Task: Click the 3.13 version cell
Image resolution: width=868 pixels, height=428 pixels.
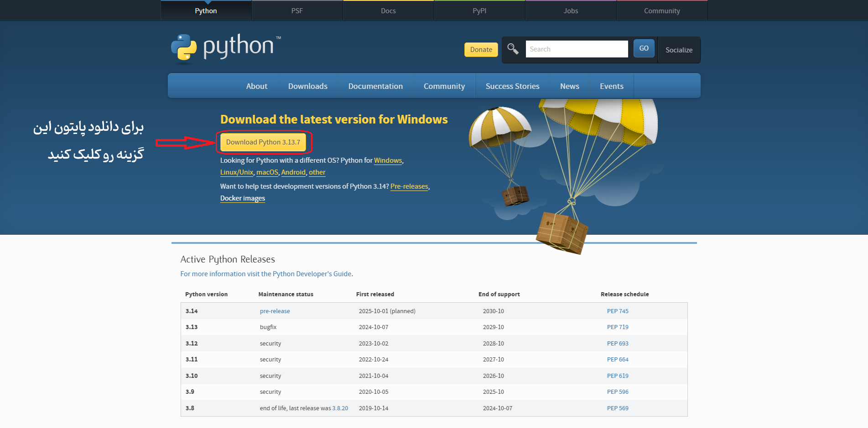Action: (x=192, y=327)
